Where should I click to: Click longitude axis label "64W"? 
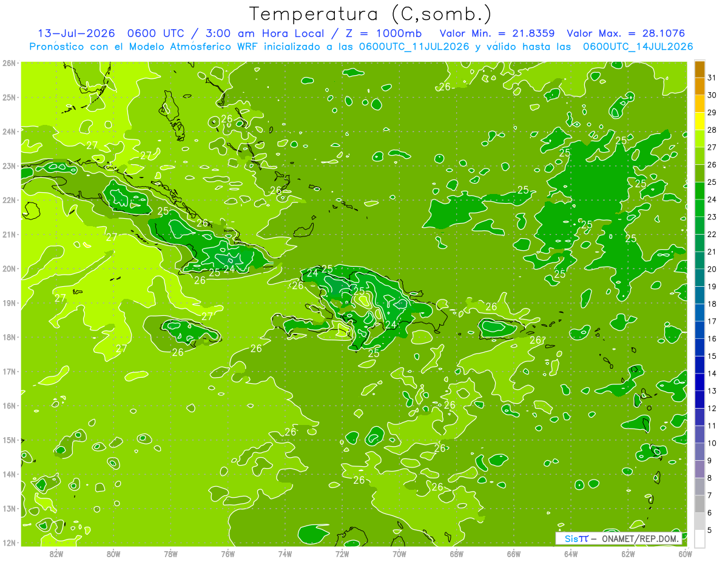571,553
